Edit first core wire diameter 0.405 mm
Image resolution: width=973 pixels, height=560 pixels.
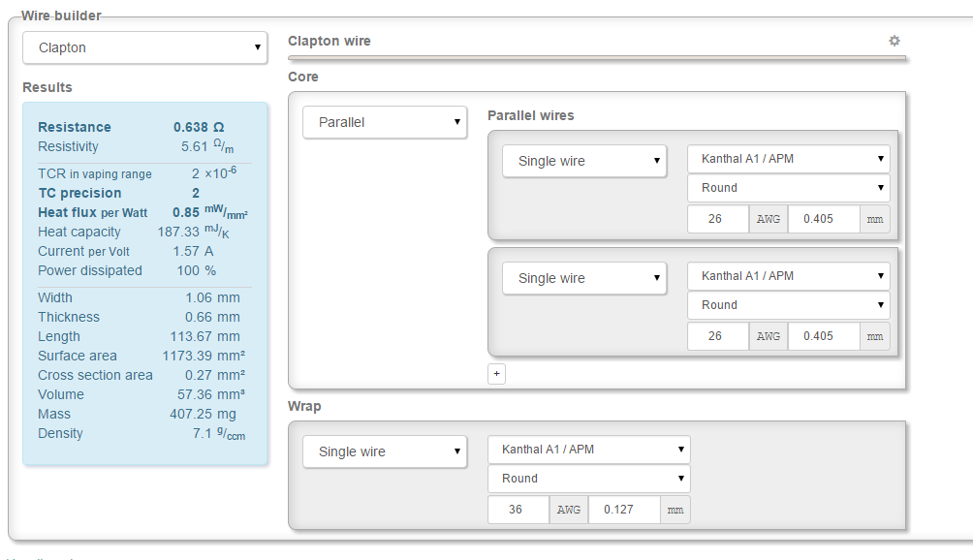[824, 219]
